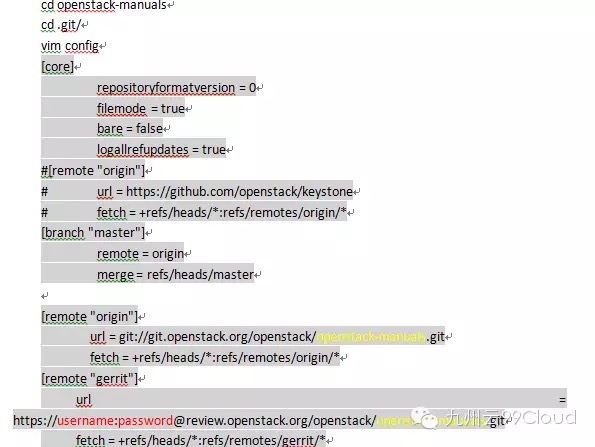Click the 'vim config' line
The height and width of the screenshot is (447, 595).
coord(70,46)
